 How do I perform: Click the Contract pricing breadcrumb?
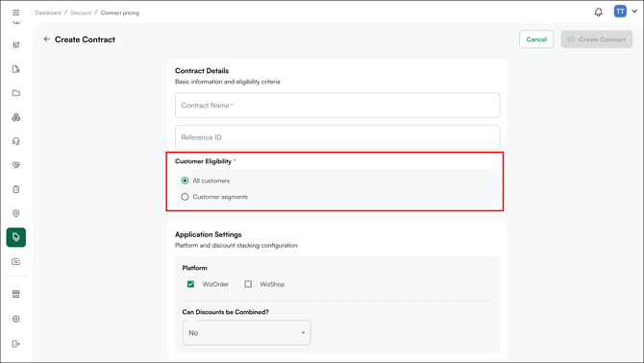tap(120, 13)
